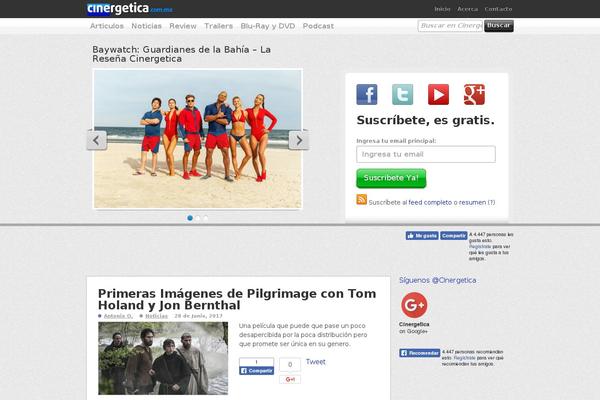The width and height of the screenshot is (600, 400).
Task: Click the Pilgrimage article thumbnail
Action: pyautogui.click(x=163, y=358)
